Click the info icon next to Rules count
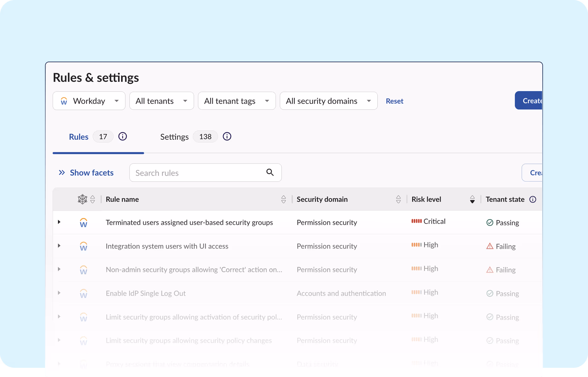588x377 pixels. (x=123, y=136)
